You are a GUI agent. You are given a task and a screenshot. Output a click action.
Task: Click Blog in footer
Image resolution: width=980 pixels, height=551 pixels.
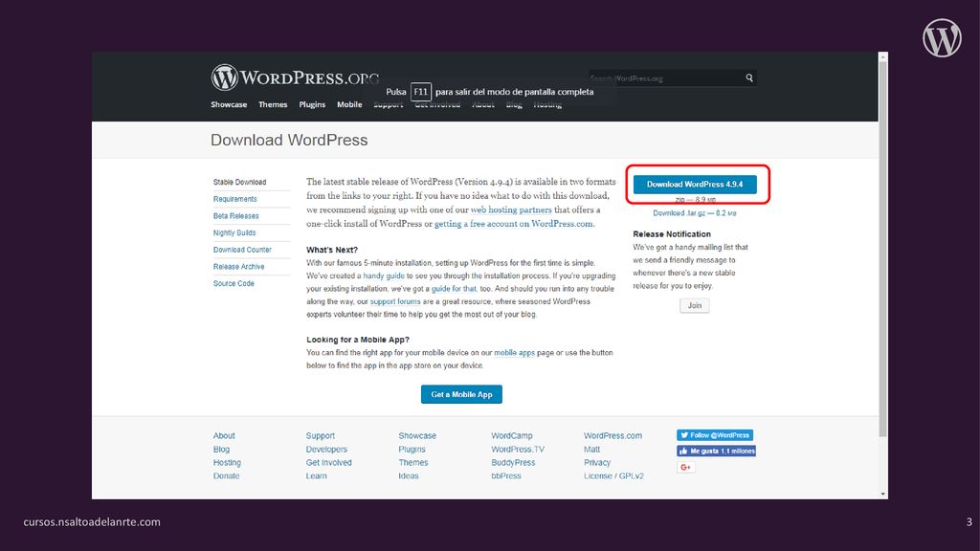coord(221,450)
